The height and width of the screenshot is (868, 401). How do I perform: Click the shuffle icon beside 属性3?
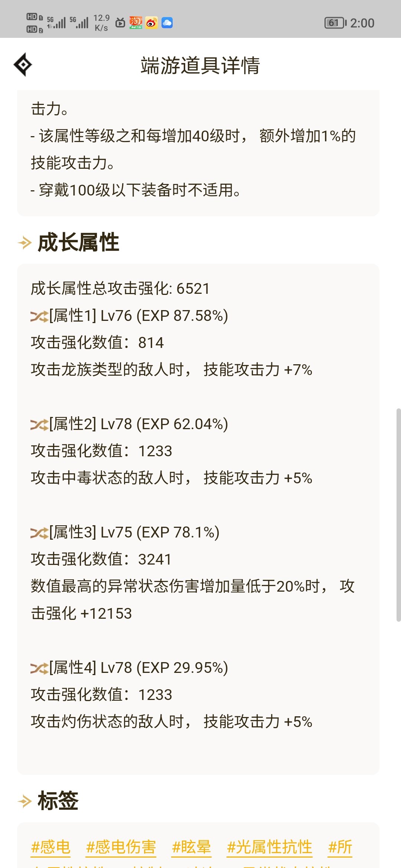coord(39,533)
